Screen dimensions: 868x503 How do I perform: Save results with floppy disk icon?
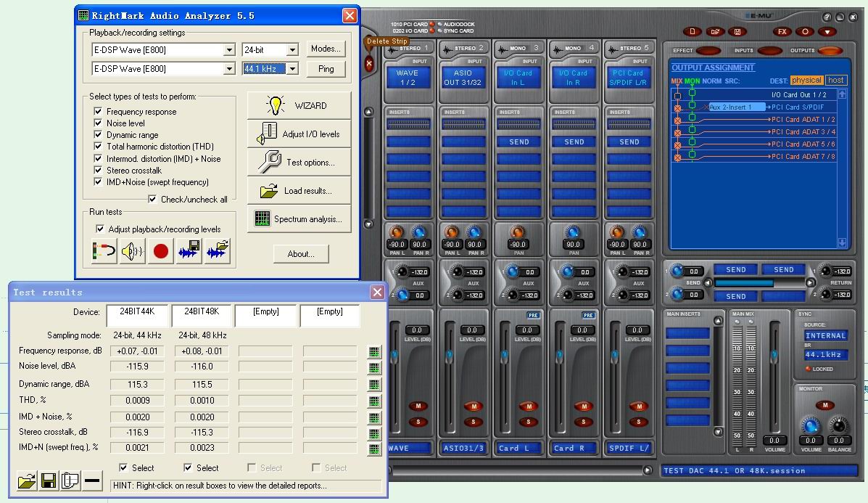(48, 480)
